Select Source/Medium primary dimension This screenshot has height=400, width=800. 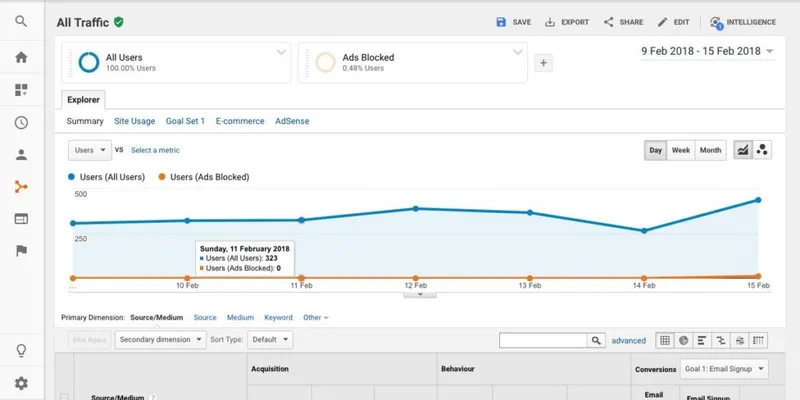tap(157, 317)
